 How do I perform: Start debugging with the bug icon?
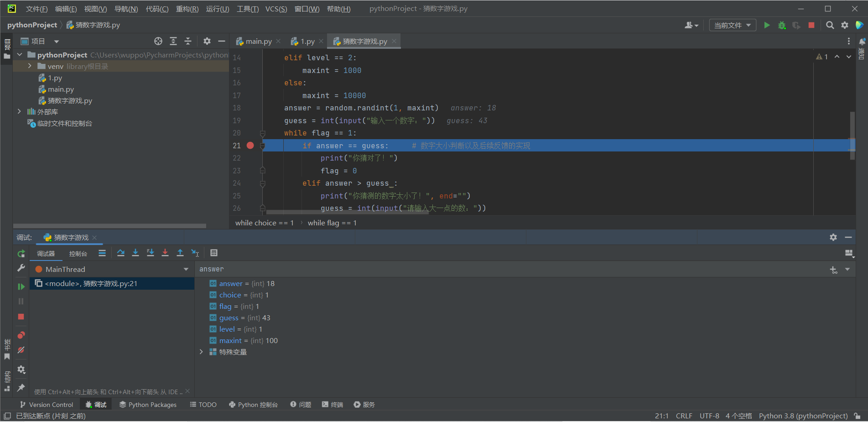[782, 25]
